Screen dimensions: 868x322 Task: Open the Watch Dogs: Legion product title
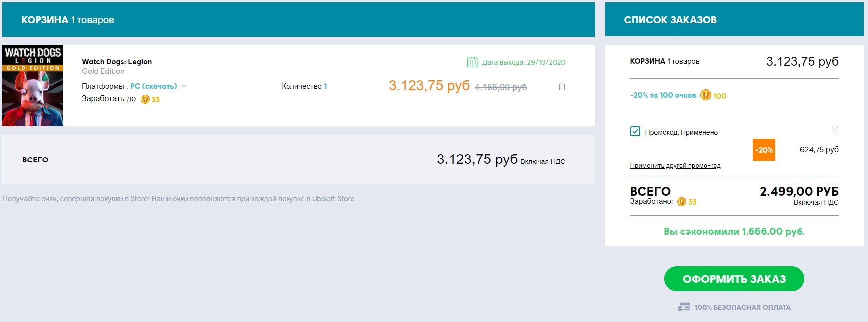pos(117,62)
